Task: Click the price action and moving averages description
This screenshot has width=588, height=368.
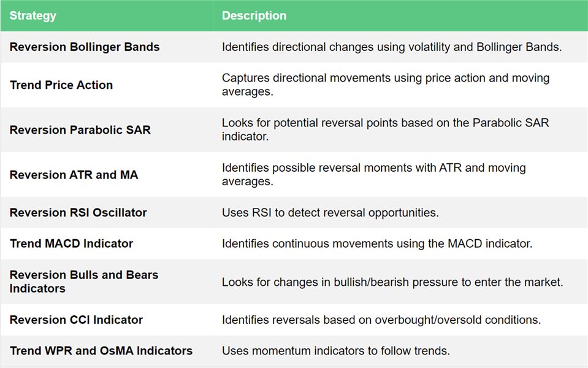Action: 386,85
